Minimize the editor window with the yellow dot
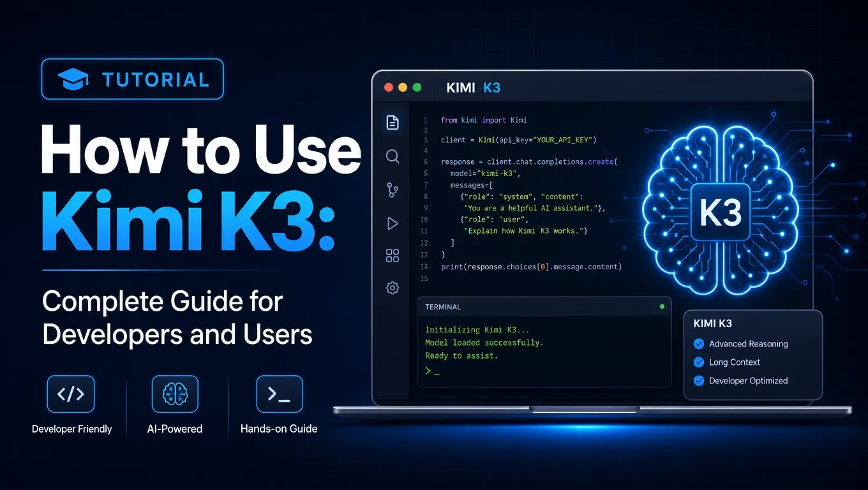Viewport: 868px width, 490px height. (x=402, y=87)
